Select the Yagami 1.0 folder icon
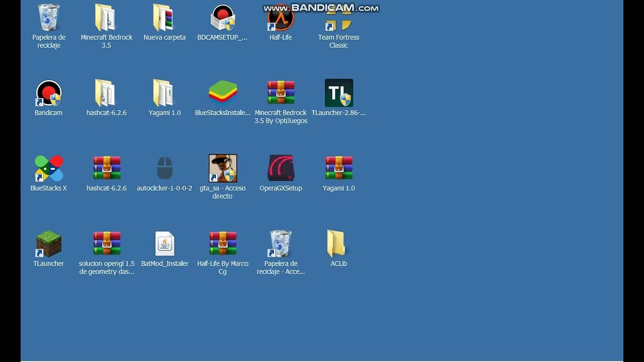 coord(164,93)
